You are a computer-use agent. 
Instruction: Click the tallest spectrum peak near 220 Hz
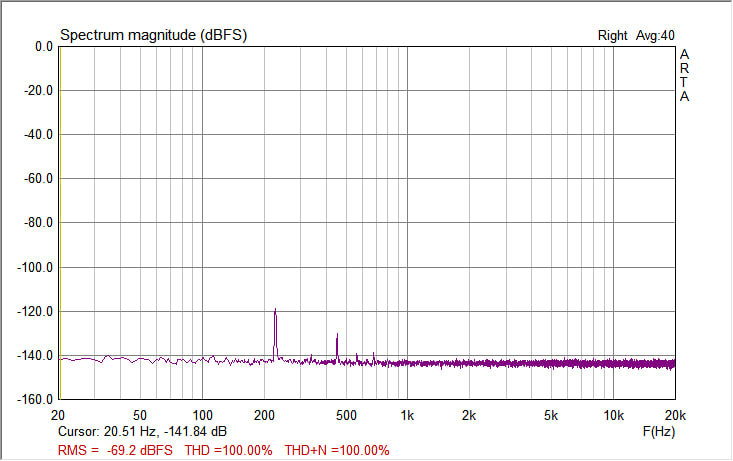point(275,334)
